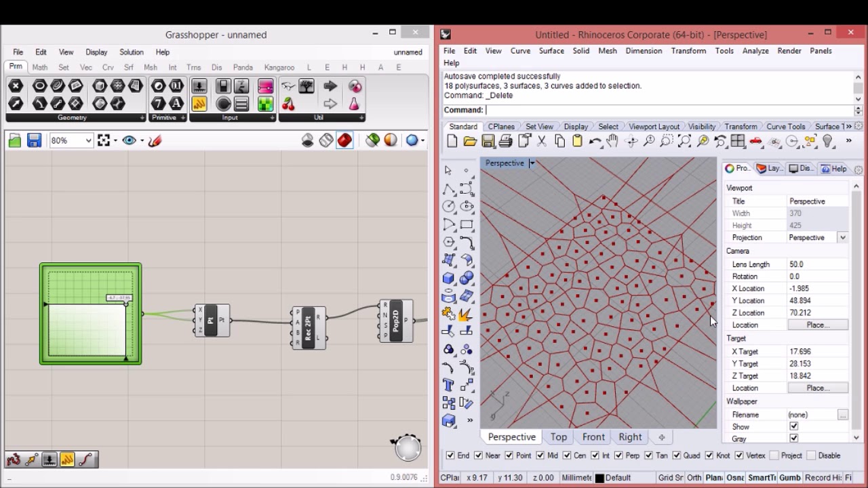Click the Zoom Extents icon in Rhino

point(684,141)
